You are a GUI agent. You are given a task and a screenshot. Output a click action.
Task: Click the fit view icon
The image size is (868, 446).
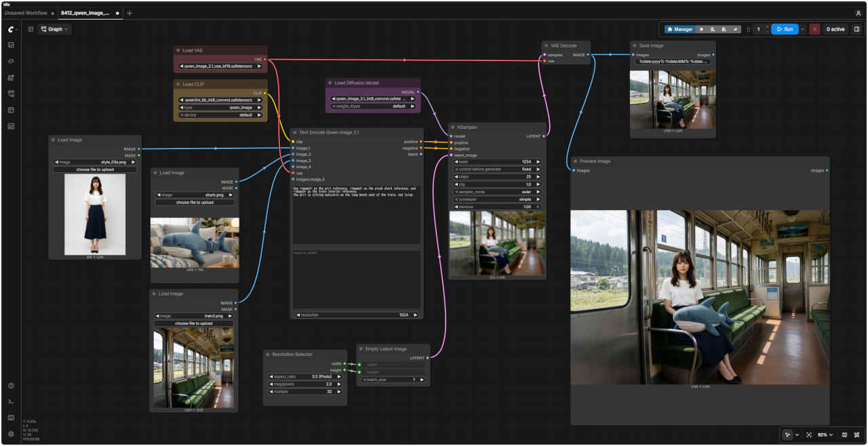(x=809, y=434)
